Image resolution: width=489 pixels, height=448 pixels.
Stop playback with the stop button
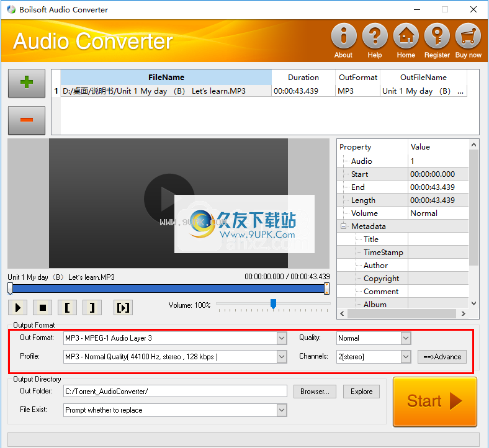pos(43,308)
